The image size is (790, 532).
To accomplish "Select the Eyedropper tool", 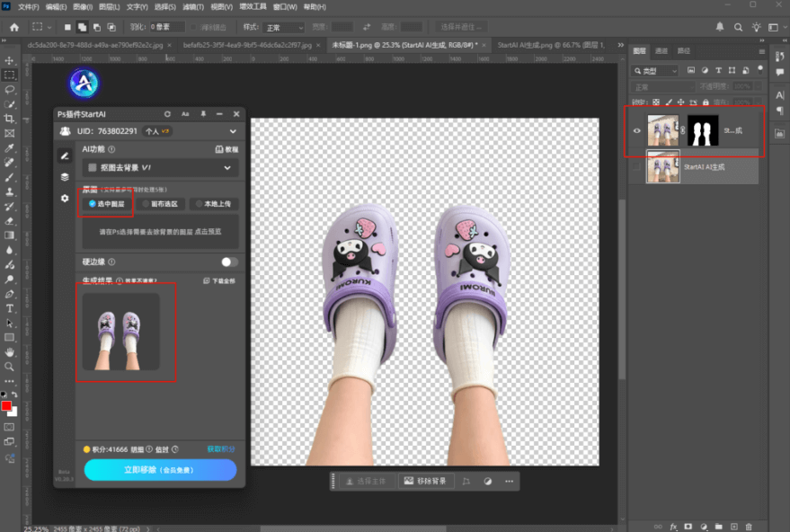I will (x=10, y=148).
